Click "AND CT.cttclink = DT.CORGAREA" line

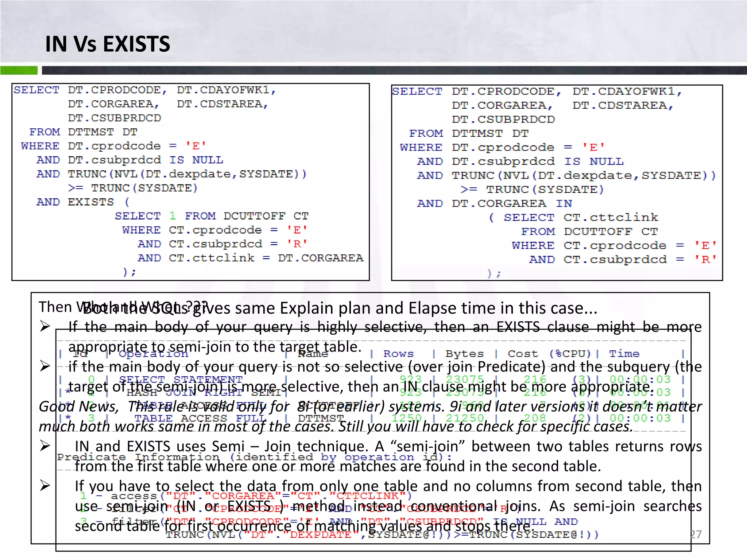tap(250, 258)
